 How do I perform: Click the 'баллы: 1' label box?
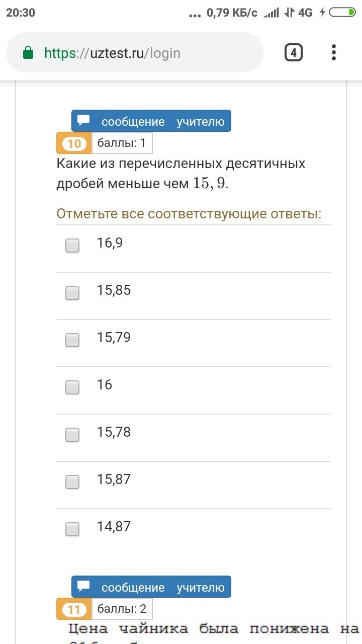pyautogui.click(x=122, y=143)
